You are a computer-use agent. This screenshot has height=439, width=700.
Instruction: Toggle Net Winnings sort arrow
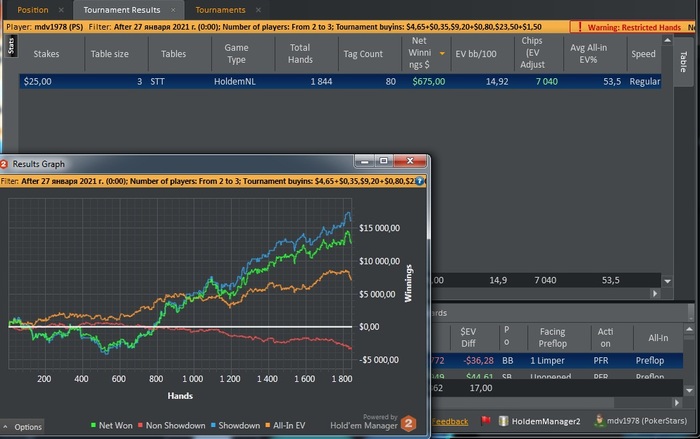(442, 54)
